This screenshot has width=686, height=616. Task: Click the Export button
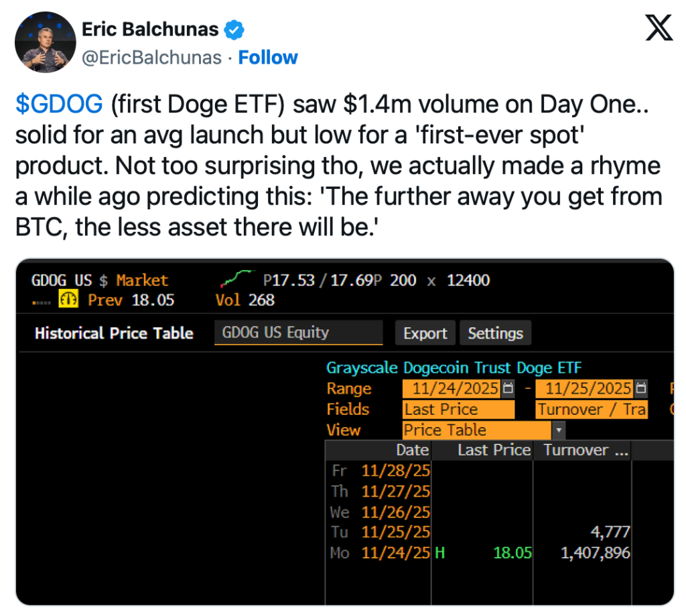pos(425,333)
